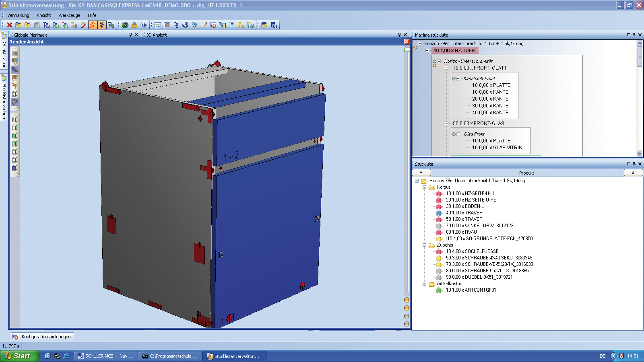Select the 40 1,00 x TRAVER tree item
This screenshot has height=362, width=644.
click(464, 213)
